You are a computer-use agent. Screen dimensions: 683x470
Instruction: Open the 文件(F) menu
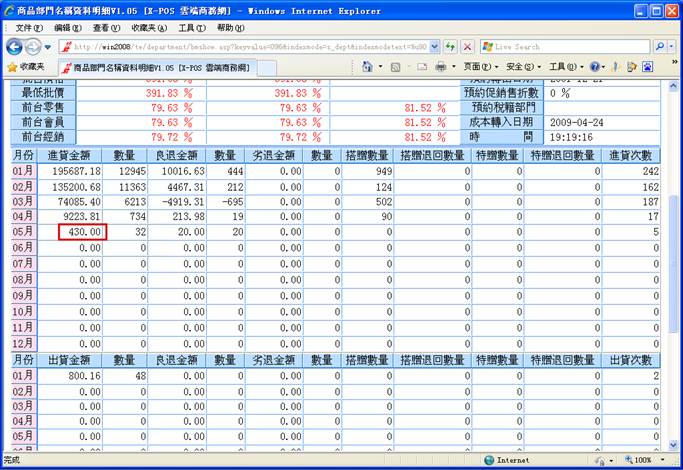[29, 28]
